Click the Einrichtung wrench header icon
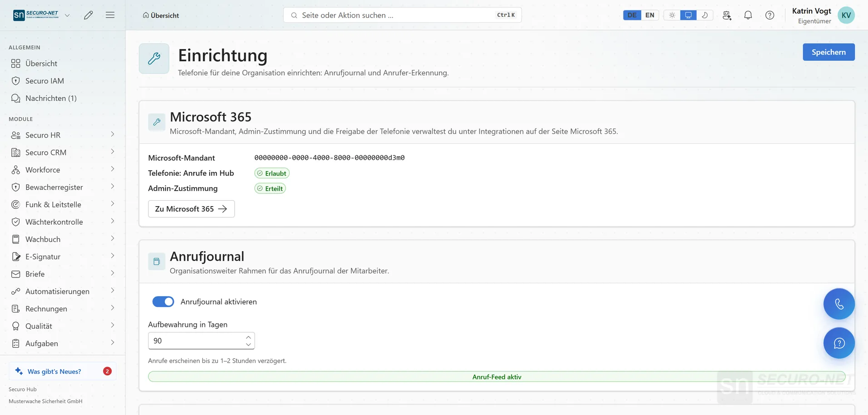 coord(154,59)
